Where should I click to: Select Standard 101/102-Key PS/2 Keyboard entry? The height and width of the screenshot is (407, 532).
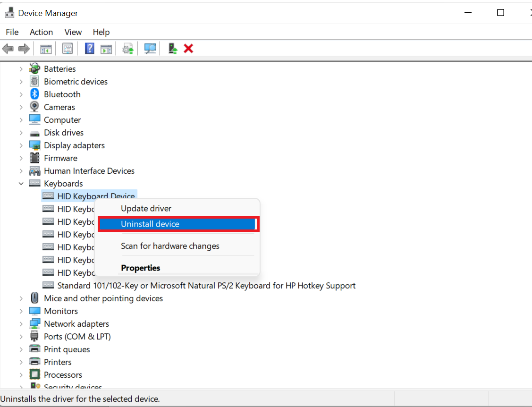206,286
